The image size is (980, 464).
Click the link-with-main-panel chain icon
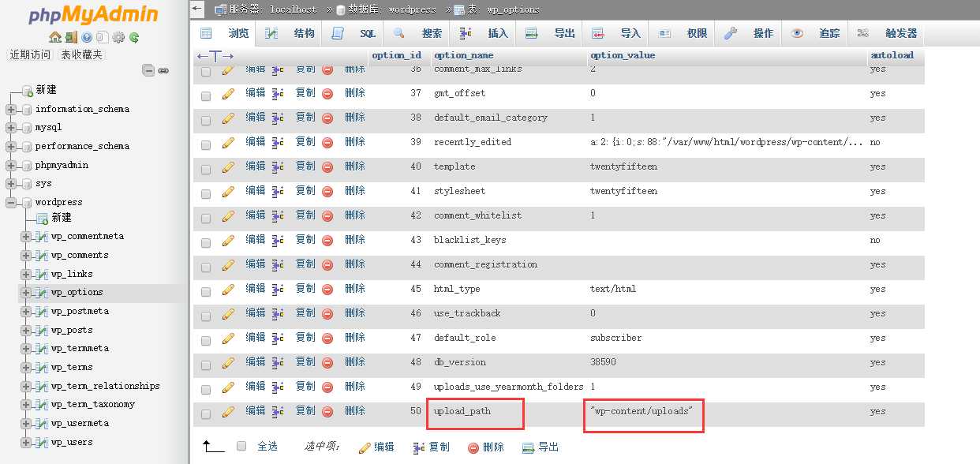click(163, 70)
